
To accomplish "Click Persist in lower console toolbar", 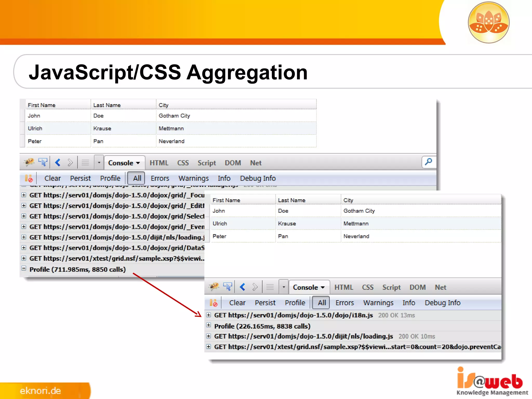I will coord(265,303).
